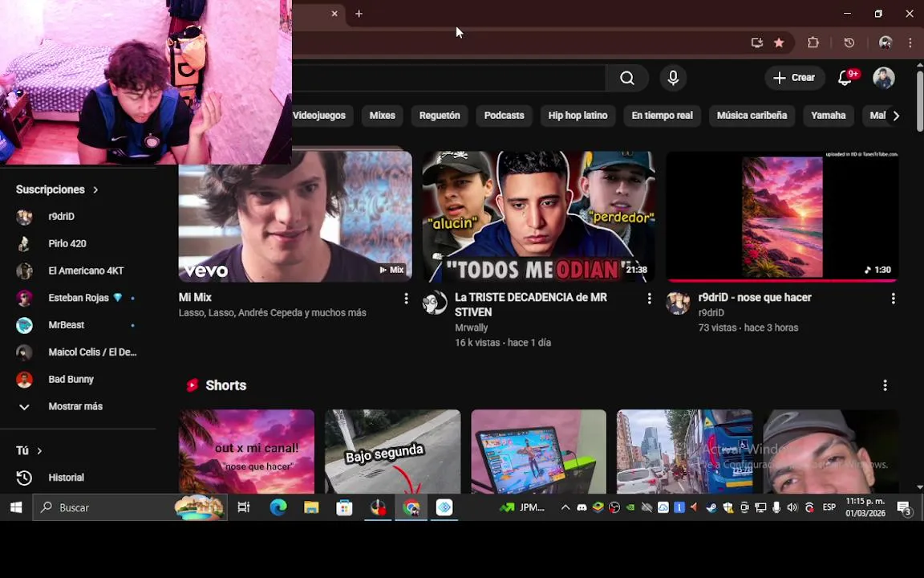Open options for r9driD nose que hacer video

[x=893, y=299]
